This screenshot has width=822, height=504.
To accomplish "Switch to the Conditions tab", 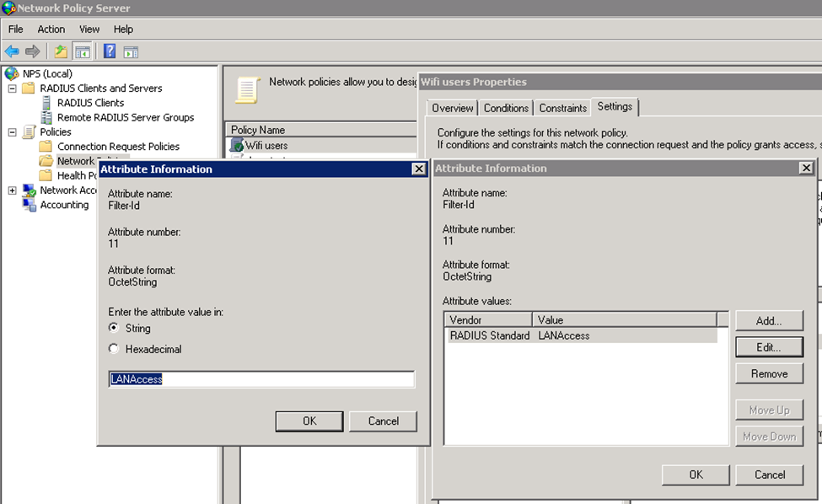I will tap(506, 108).
